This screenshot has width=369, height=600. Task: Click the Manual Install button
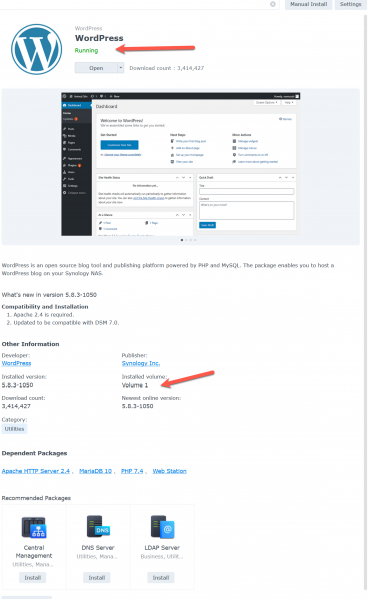(x=309, y=4)
